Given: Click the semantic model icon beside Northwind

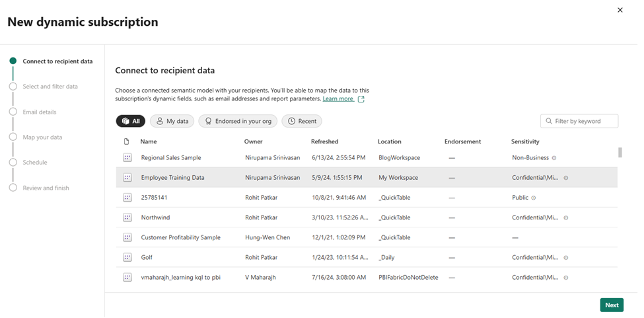Looking at the screenshot, I should [127, 218].
